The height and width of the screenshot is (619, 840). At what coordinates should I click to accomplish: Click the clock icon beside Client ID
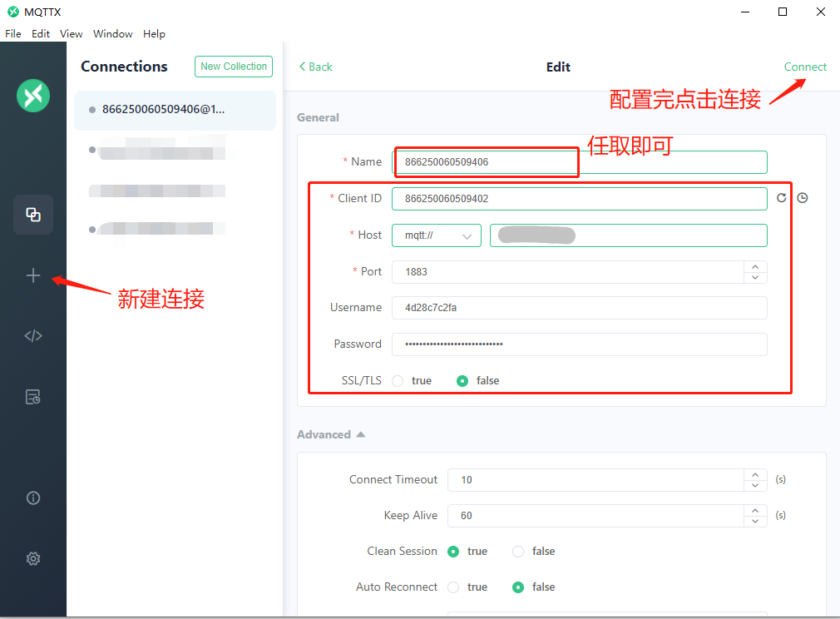point(802,198)
